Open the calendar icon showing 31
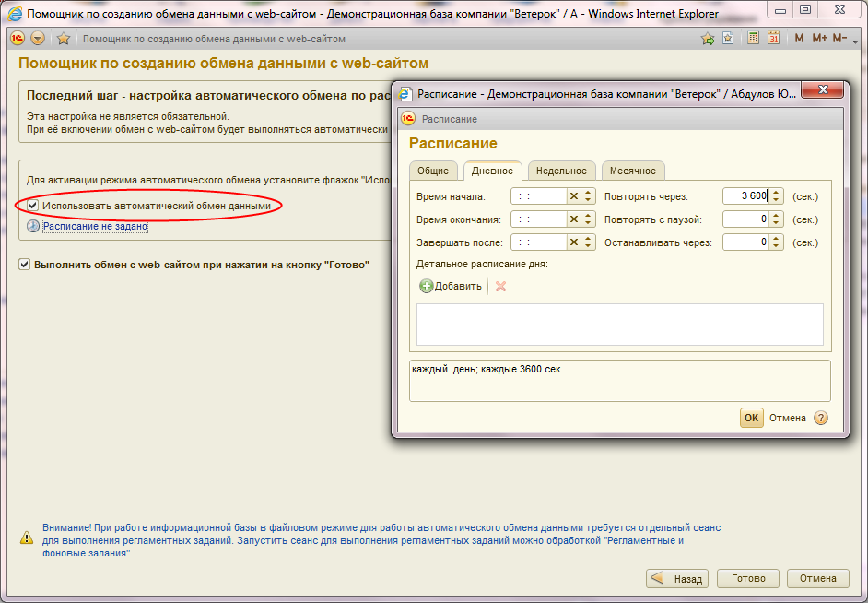Screen dimensions: 868x603 point(773,38)
